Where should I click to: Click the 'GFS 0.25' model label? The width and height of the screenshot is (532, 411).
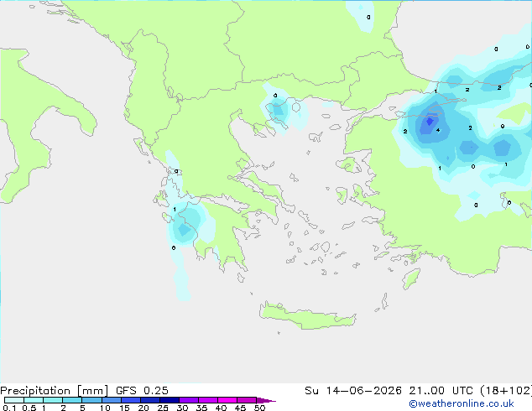[142, 391]
